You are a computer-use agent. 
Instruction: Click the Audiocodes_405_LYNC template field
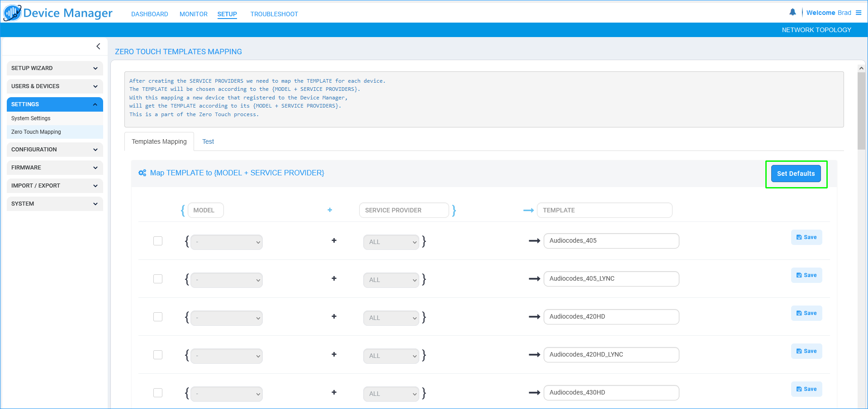pyautogui.click(x=611, y=279)
